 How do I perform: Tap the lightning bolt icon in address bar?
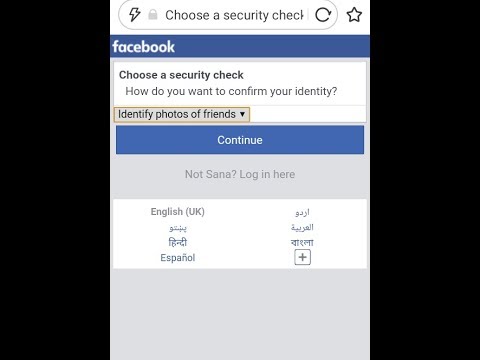[135, 15]
